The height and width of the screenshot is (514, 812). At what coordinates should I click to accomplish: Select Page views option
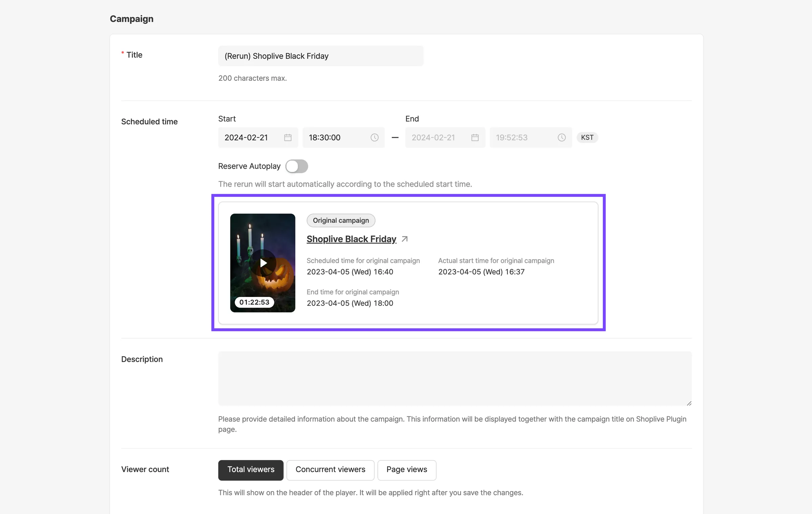click(407, 470)
